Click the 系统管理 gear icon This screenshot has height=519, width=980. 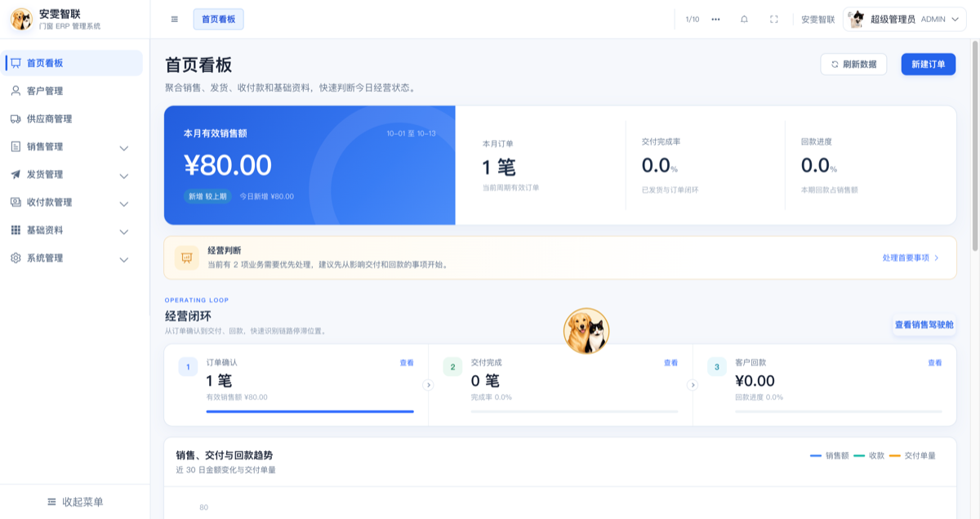point(16,257)
